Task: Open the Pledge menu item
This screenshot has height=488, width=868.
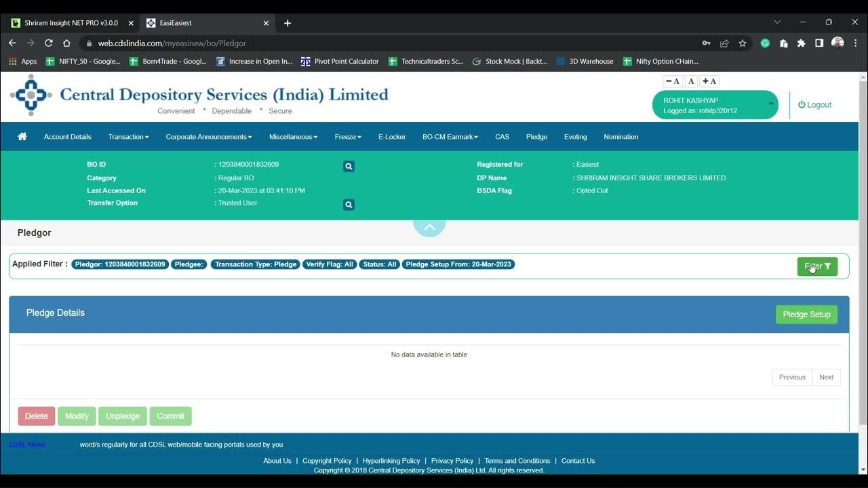Action: [x=536, y=137]
